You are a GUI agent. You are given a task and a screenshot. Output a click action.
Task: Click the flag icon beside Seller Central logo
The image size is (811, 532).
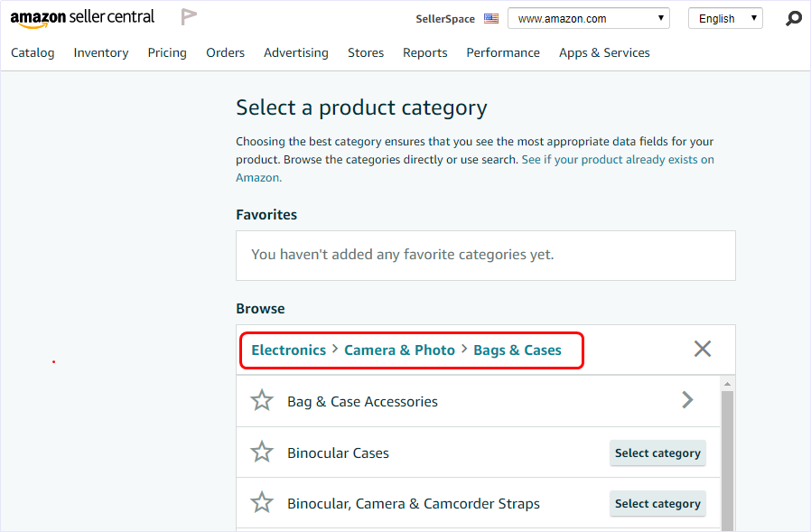[x=189, y=17]
